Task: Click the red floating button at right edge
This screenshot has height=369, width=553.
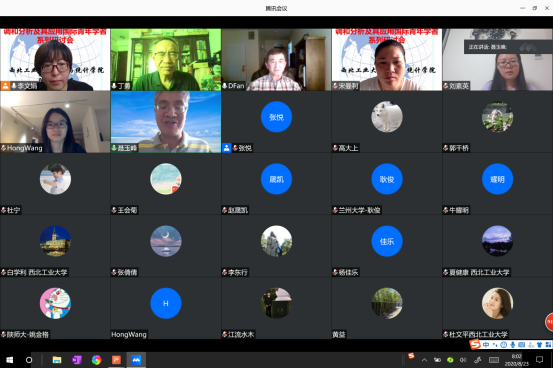Action: click(549, 322)
